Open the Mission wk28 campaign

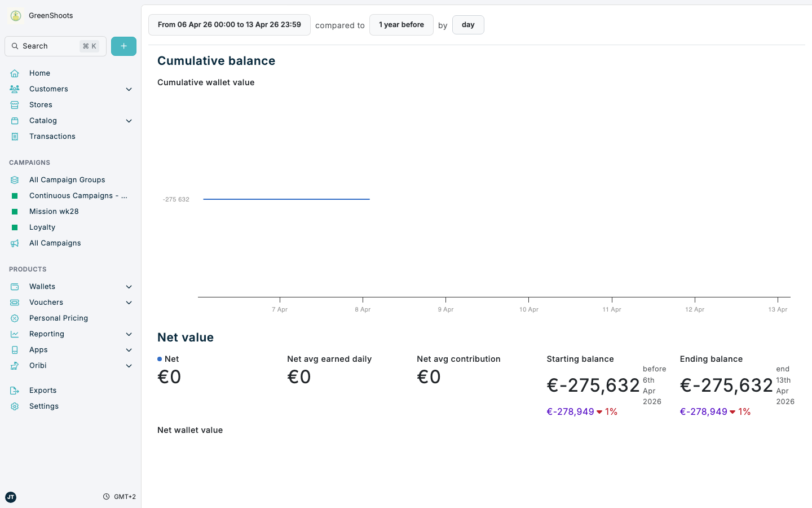click(x=54, y=211)
